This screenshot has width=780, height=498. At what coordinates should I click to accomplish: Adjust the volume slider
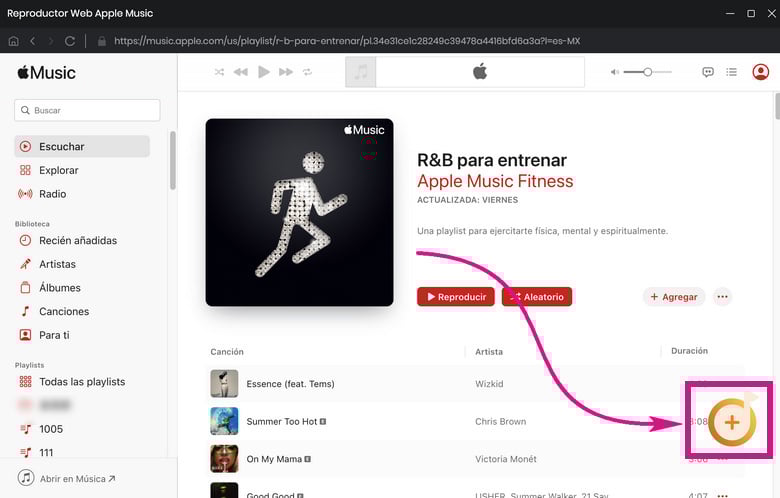tap(648, 72)
